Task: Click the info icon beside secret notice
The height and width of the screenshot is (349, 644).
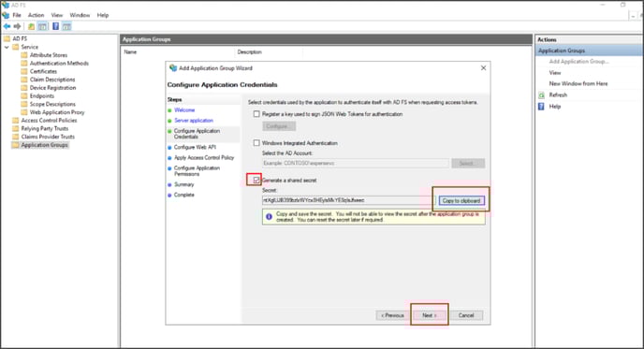Action: (269, 216)
